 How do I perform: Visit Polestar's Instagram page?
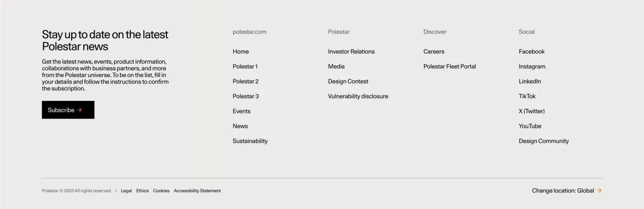pos(532,67)
